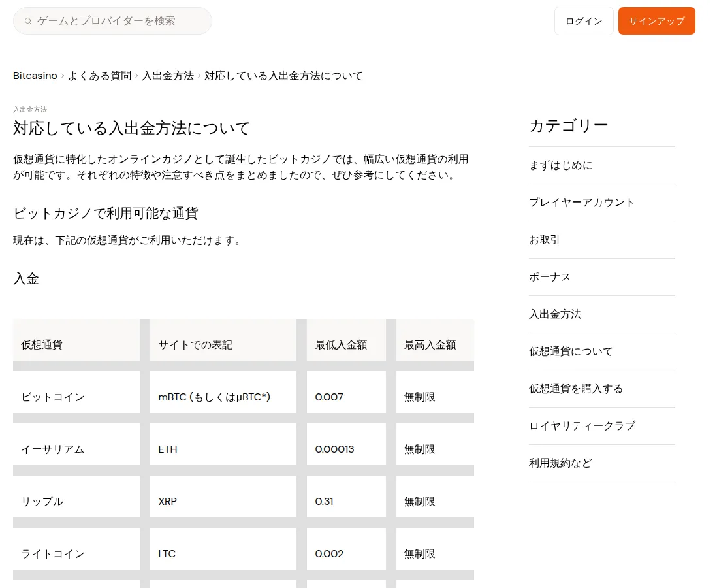Open the Bitcasino breadcrumb link
This screenshot has width=717, height=588.
click(x=35, y=76)
